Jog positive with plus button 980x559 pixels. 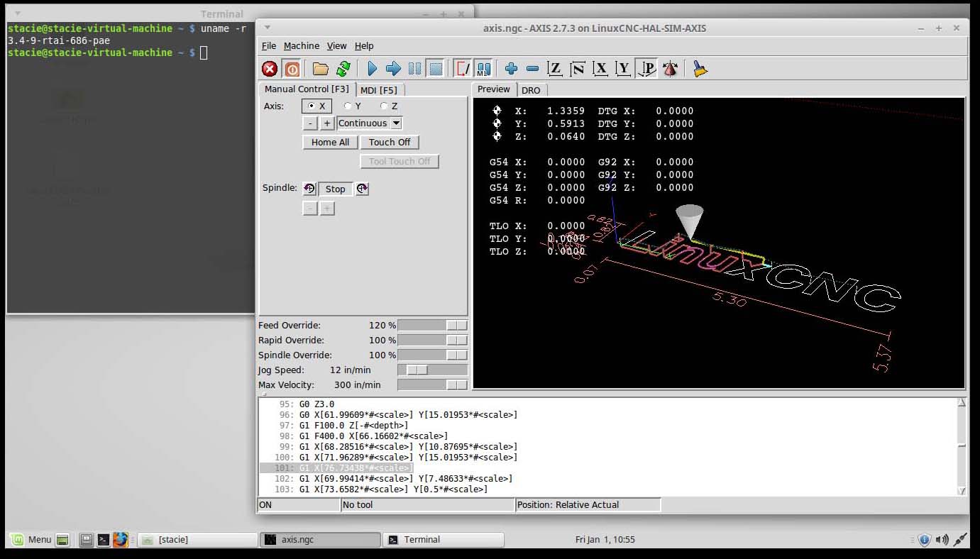(x=327, y=123)
